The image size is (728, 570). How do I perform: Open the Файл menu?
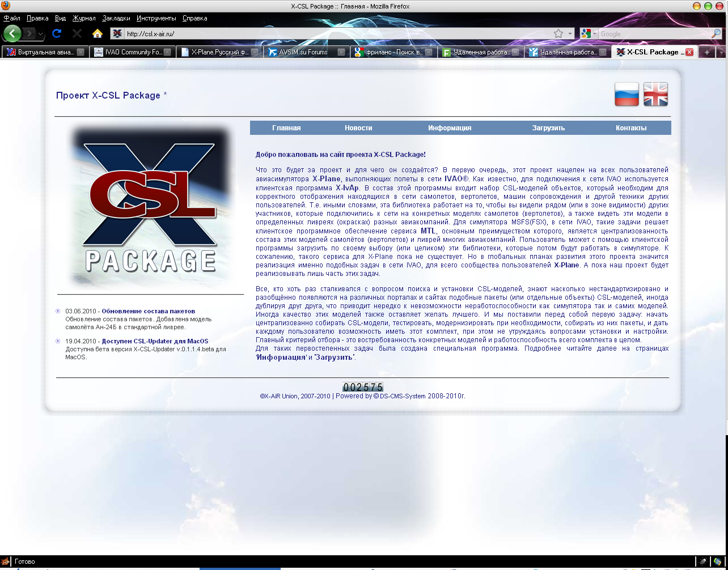tap(12, 18)
